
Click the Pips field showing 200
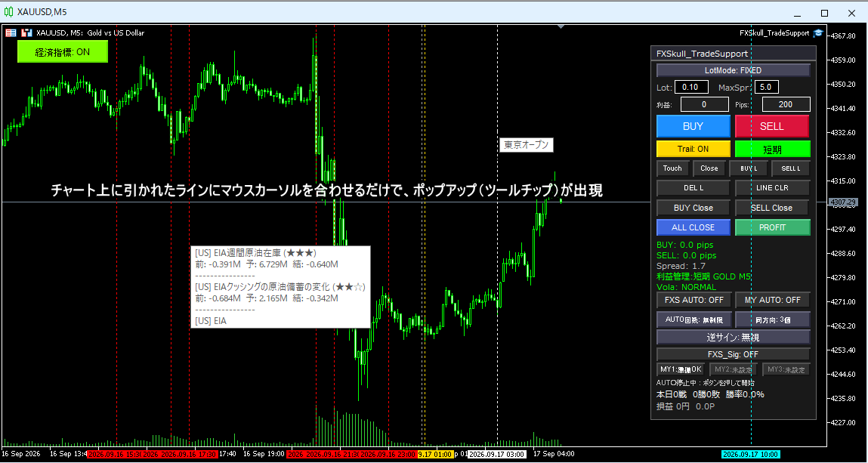point(786,104)
